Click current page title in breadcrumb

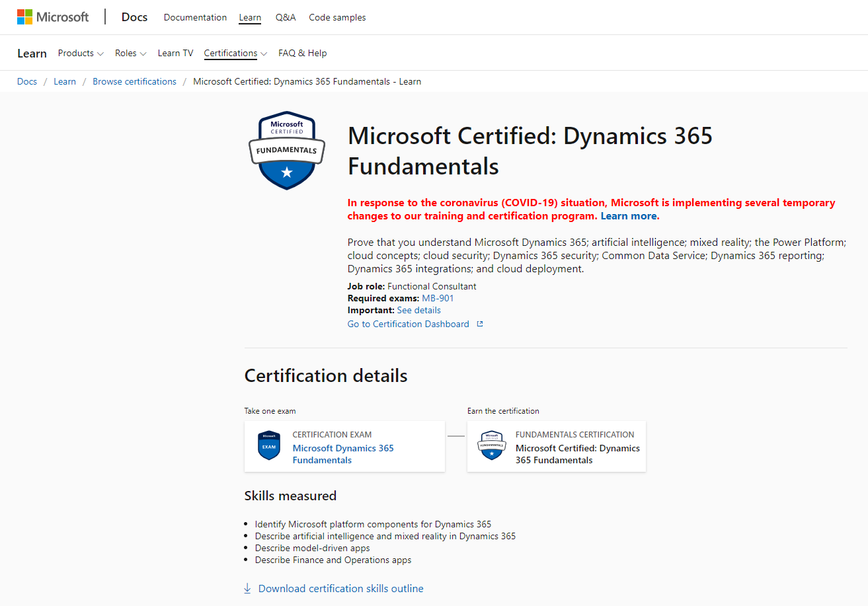(x=307, y=81)
